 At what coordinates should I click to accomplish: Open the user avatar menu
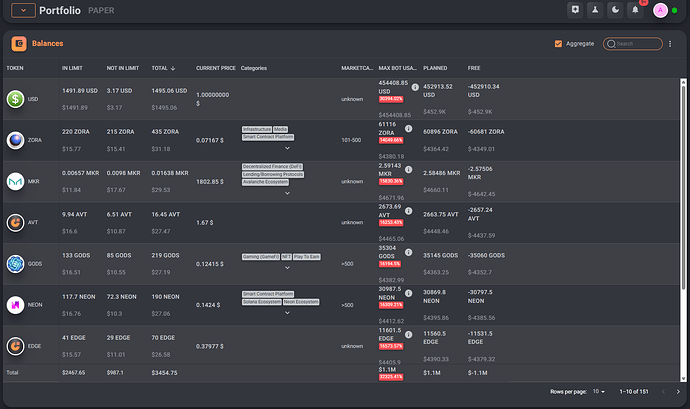click(660, 11)
